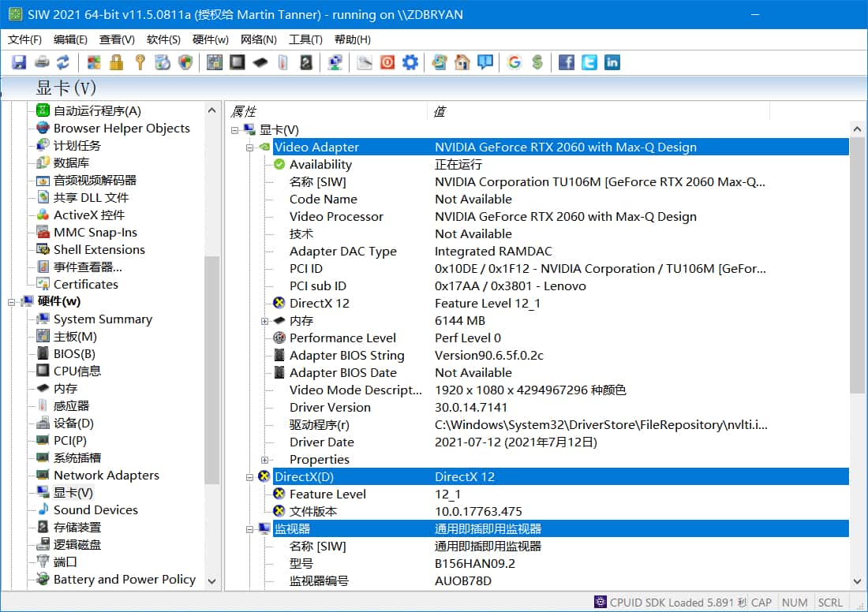The width and height of the screenshot is (868, 612).
Task: Open the 查看(V) menu
Action: pyautogui.click(x=117, y=39)
